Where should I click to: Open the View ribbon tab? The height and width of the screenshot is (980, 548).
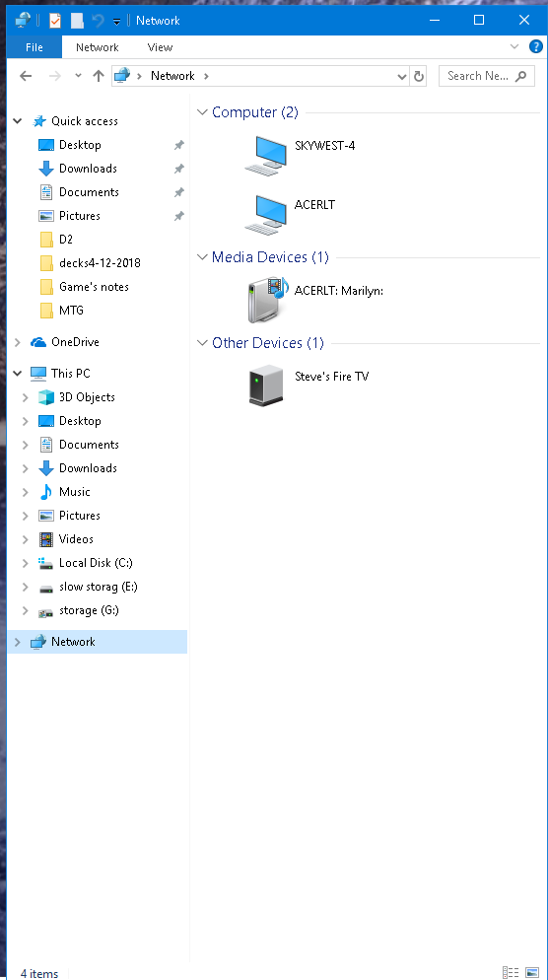pyautogui.click(x=160, y=47)
